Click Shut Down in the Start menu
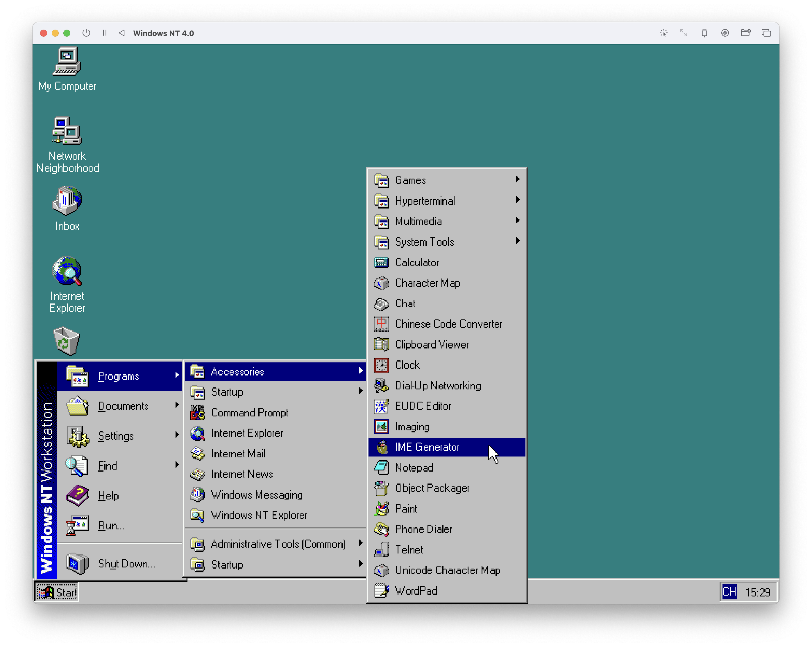The height and width of the screenshot is (647, 812). [x=127, y=563]
